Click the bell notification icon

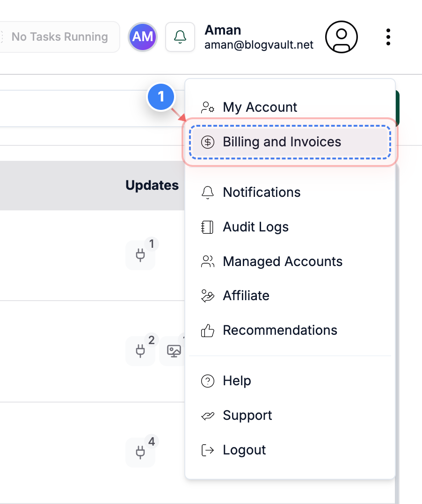pyautogui.click(x=180, y=36)
